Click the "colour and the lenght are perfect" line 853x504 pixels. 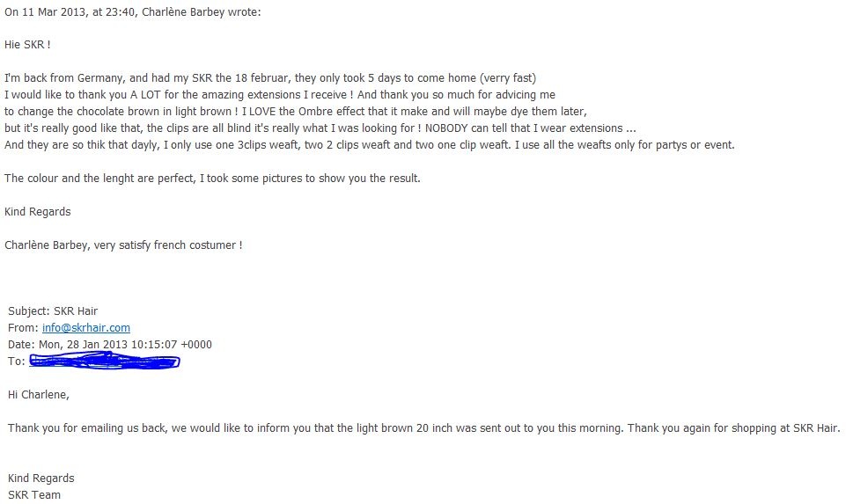(212, 179)
